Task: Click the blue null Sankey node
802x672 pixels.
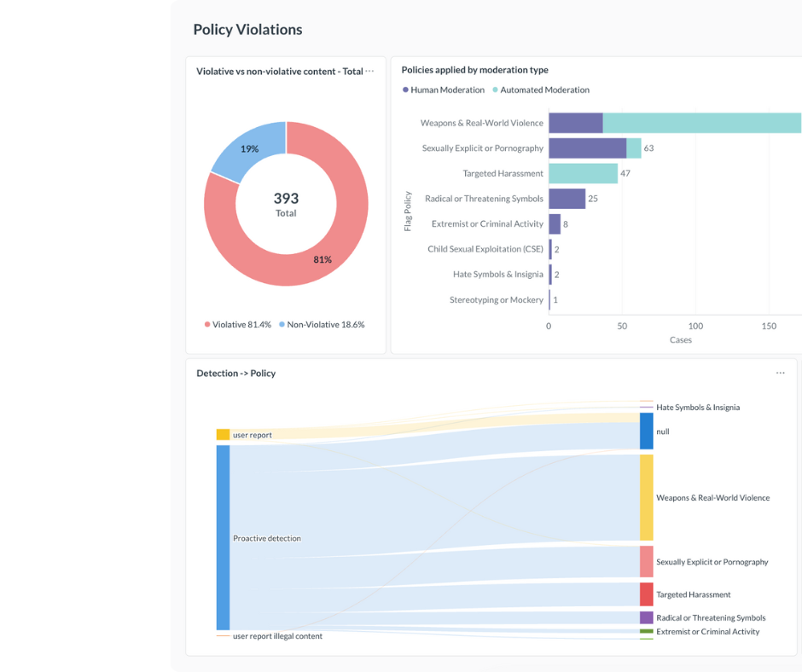Action: click(x=646, y=432)
